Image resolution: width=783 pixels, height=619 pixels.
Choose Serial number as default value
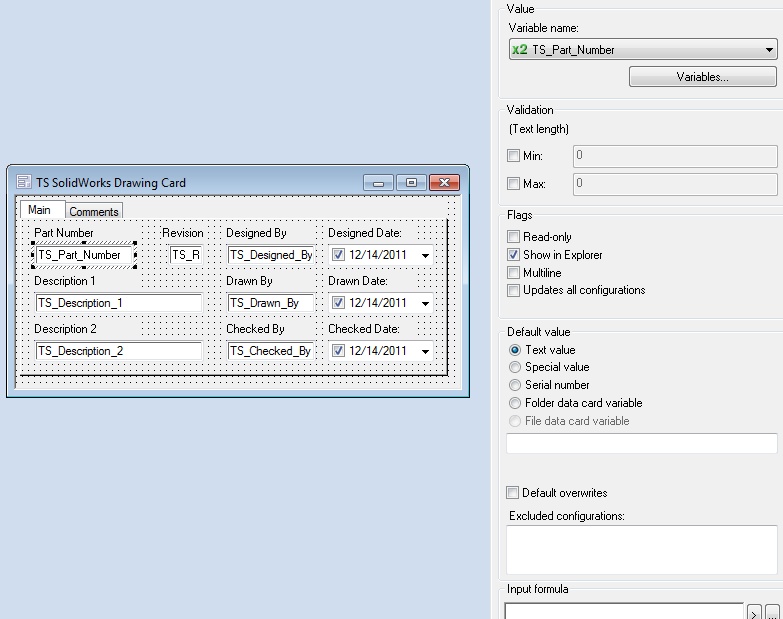[515, 385]
